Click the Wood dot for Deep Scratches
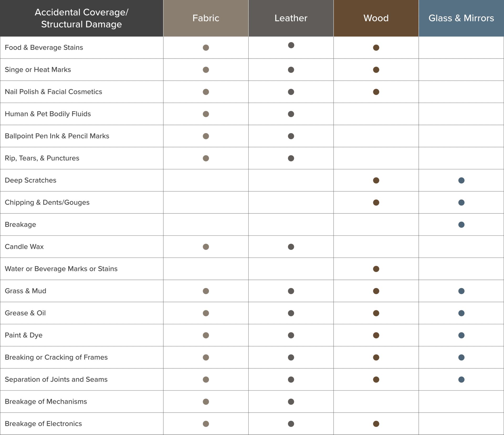Image resolution: width=504 pixels, height=435 pixels. click(376, 180)
